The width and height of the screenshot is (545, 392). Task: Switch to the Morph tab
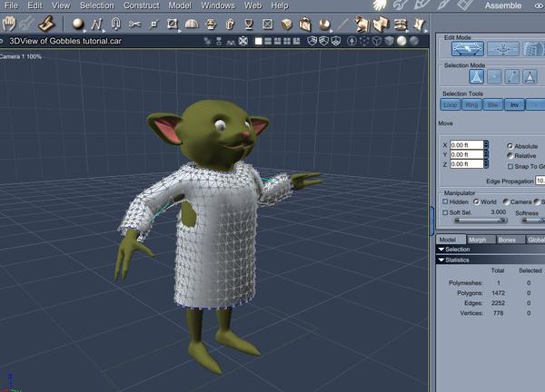(x=481, y=240)
